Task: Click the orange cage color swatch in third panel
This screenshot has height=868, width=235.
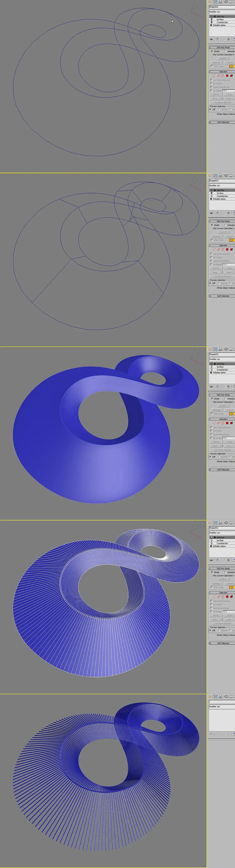Action: [231, 414]
